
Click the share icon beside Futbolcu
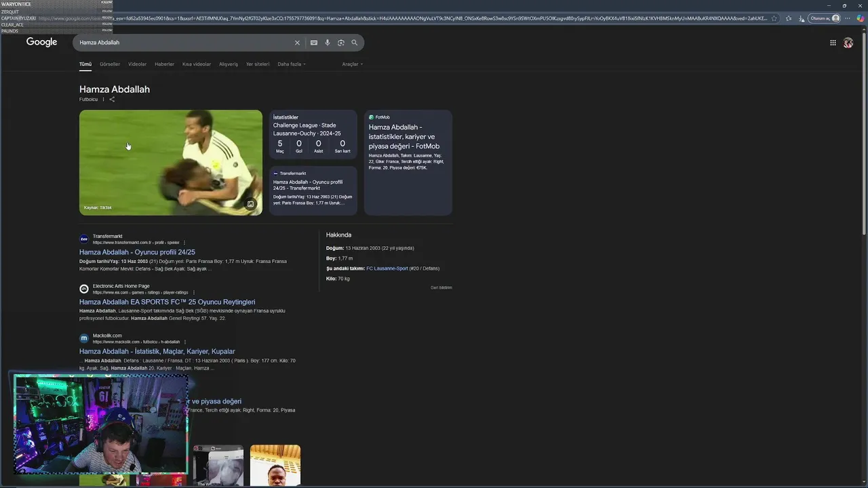tap(112, 100)
